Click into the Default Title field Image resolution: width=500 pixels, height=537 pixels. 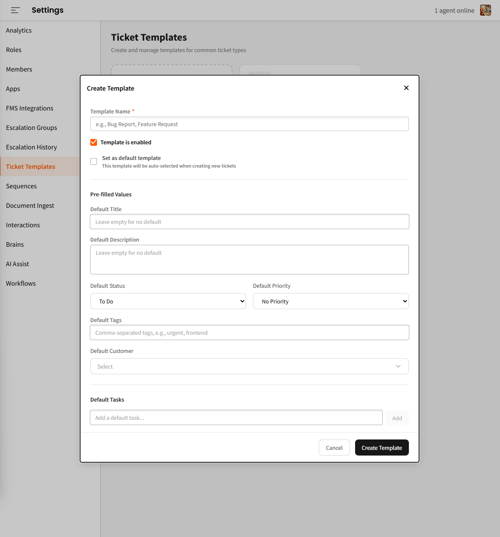249,222
